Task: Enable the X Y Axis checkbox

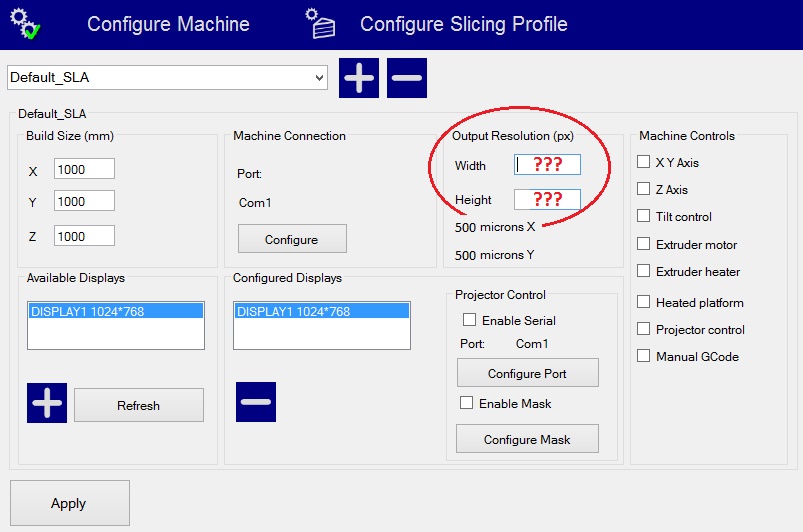Action: coord(644,162)
